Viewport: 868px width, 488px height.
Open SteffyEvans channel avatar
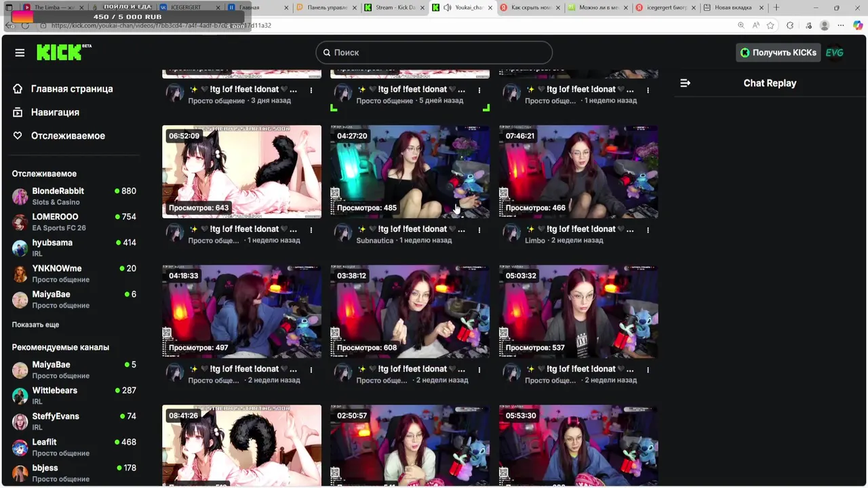coord(20,422)
